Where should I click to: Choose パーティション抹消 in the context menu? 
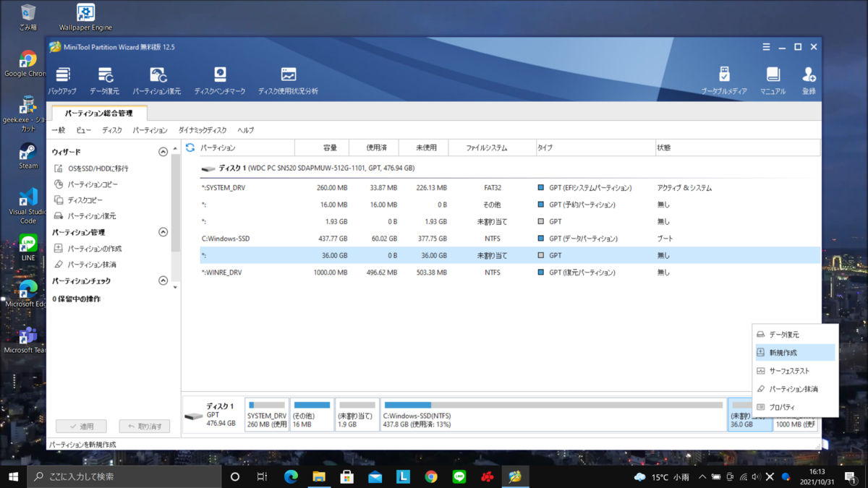click(x=794, y=389)
